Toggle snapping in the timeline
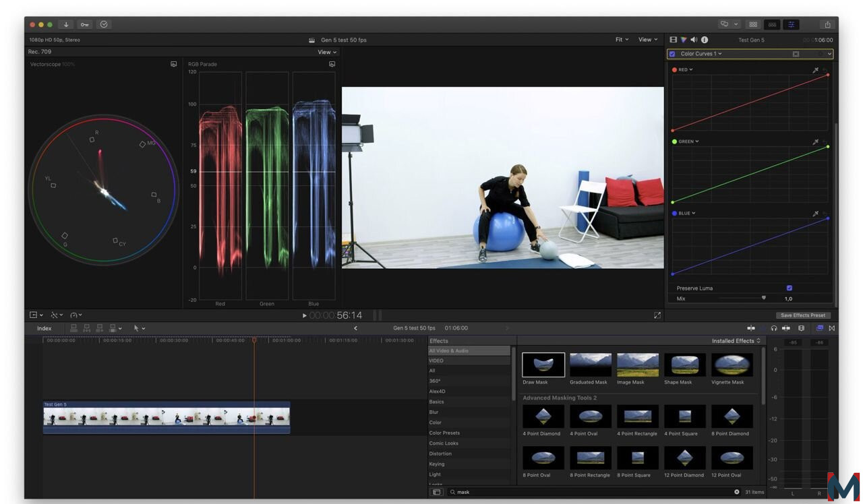The width and height of the screenshot is (863, 504). (786, 328)
